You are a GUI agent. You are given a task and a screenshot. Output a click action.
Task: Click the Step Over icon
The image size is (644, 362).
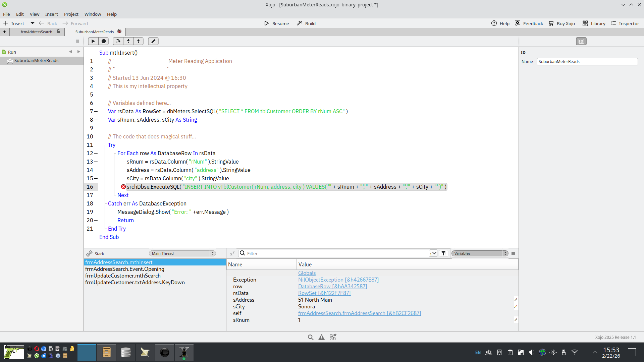coord(118,41)
